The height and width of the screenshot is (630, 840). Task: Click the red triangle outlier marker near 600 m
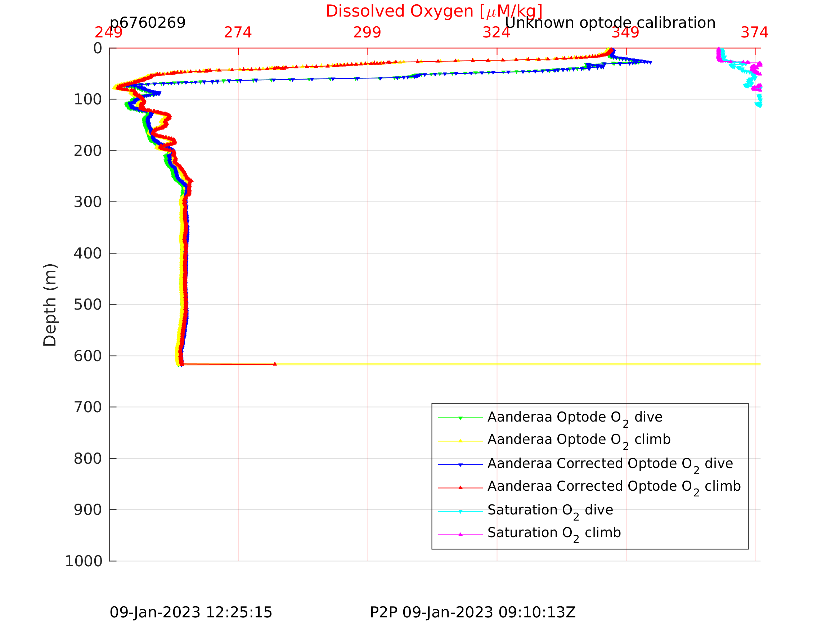[x=275, y=364]
